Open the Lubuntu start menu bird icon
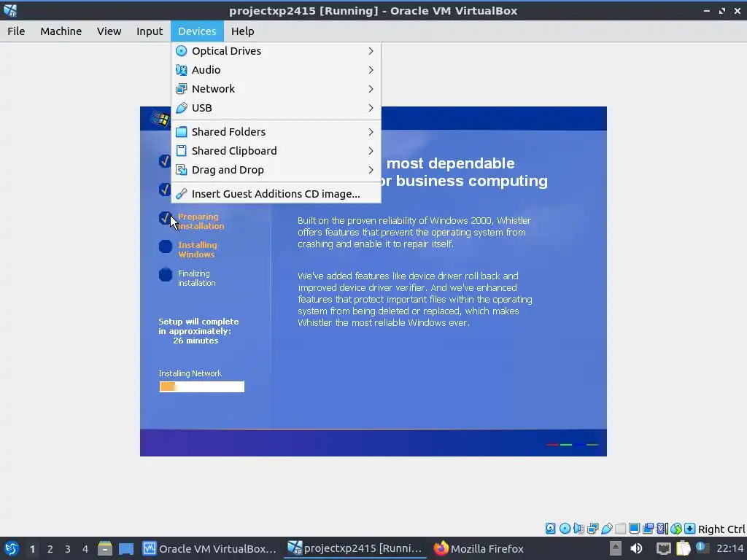Image resolution: width=747 pixels, height=560 pixels. click(x=12, y=548)
